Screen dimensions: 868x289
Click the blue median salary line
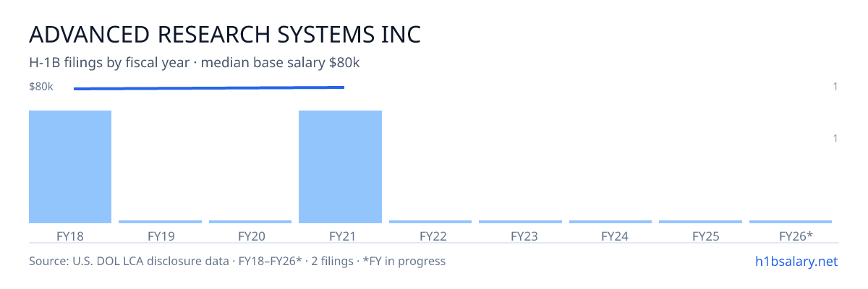coord(209,88)
